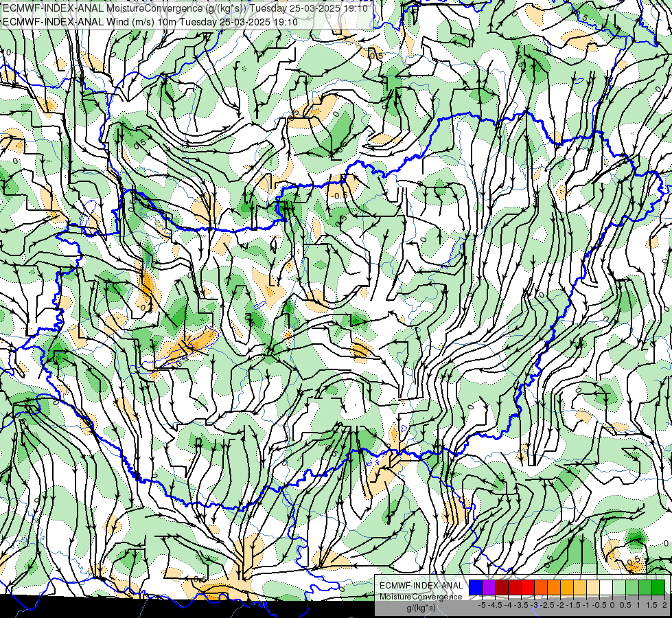This screenshot has width=672, height=618.
Task: Click the legend text MoistureConvergence
Action: [x=421, y=597]
